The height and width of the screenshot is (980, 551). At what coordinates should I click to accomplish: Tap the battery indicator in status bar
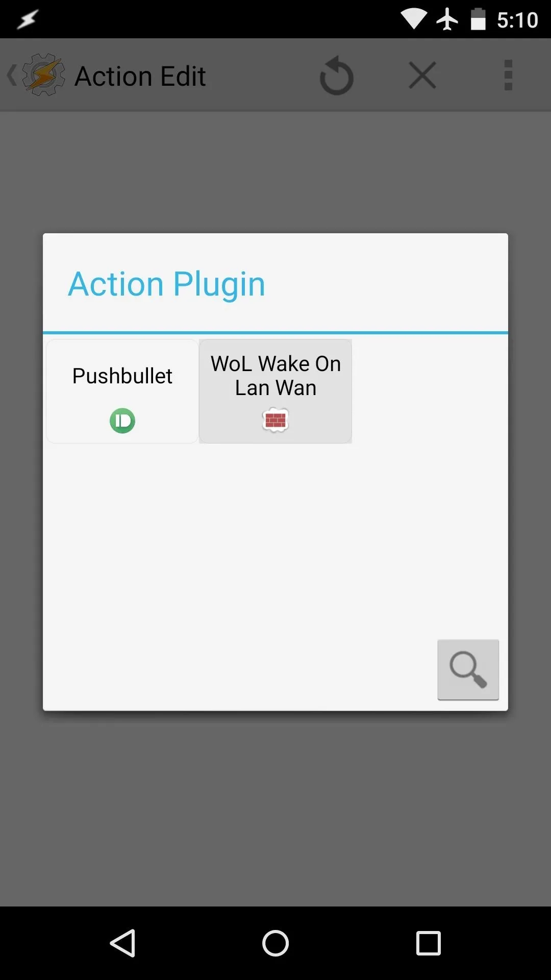pos(478,19)
